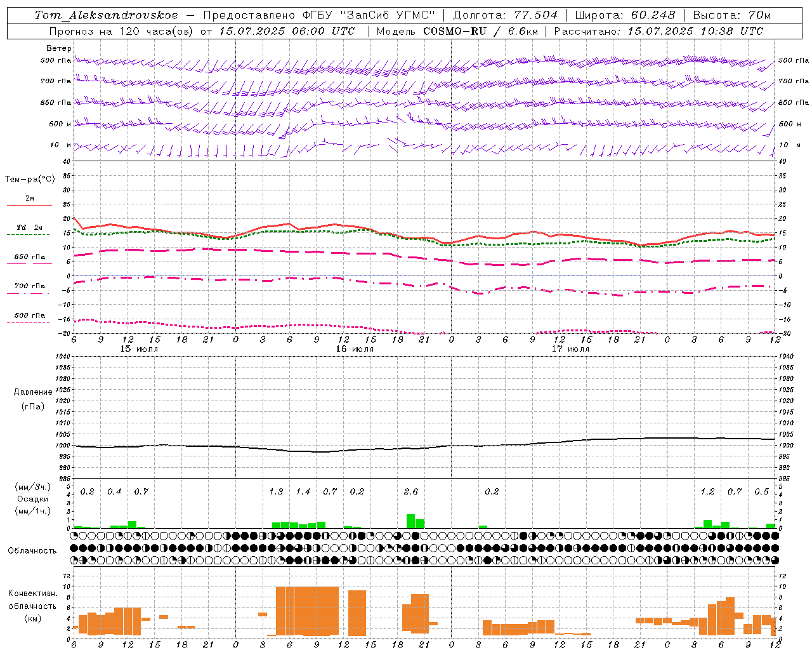The width and height of the screenshot is (812, 650).
Task: Click the 3-hour precipitation value 0.4
Action: (114, 492)
